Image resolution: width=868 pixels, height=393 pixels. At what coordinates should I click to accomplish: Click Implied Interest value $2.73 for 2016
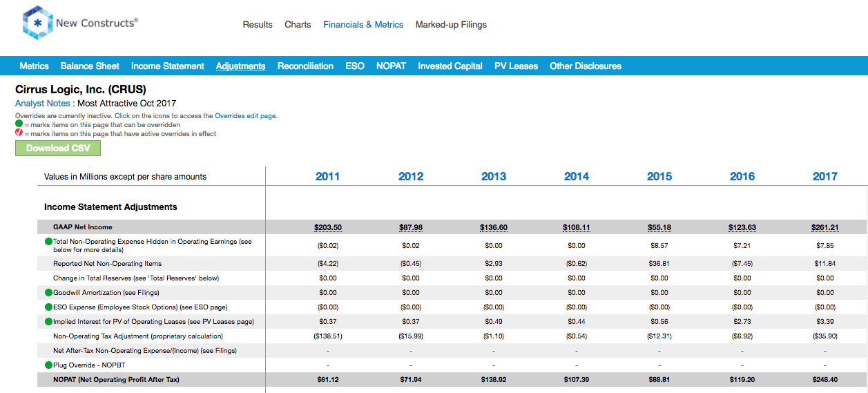(742, 322)
